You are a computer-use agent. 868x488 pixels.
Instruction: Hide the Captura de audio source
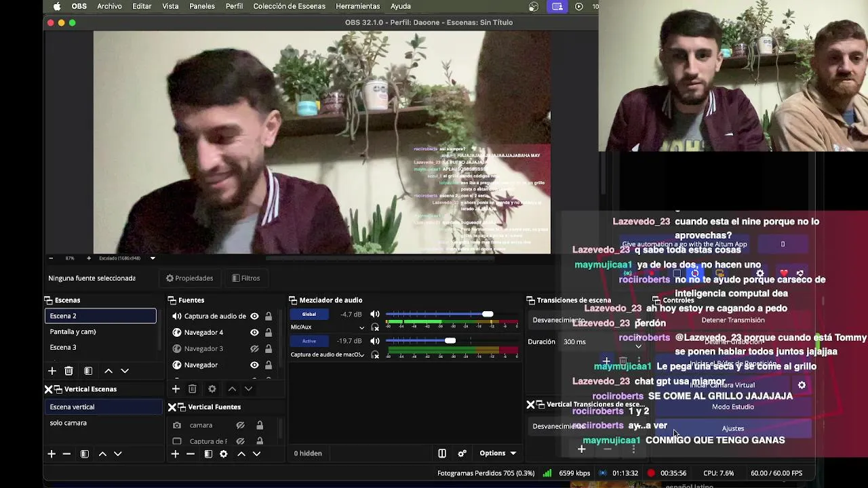[x=254, y=316]
